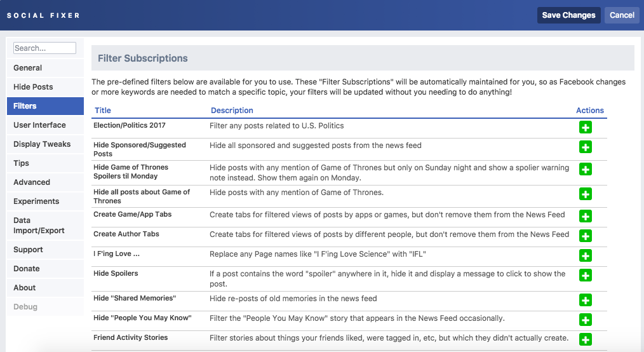Select the 'Hide re-posts of old memories' description

point(293,299)
